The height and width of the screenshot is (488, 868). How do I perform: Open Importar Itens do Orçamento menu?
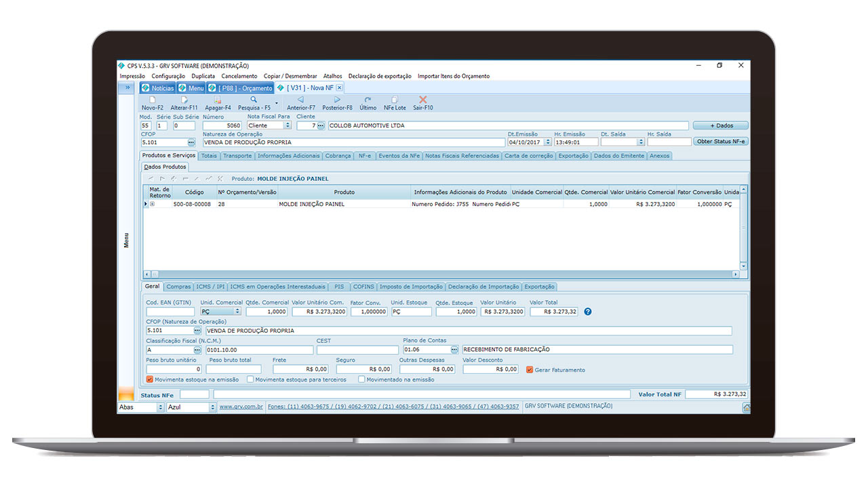pyautogui.click(x=454, y=77)
